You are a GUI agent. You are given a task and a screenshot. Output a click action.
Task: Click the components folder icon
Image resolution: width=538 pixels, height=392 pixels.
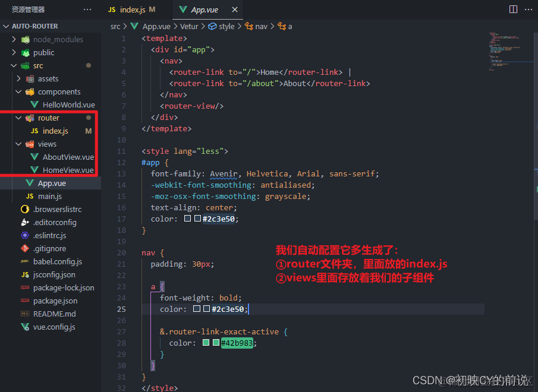[30, 92]
